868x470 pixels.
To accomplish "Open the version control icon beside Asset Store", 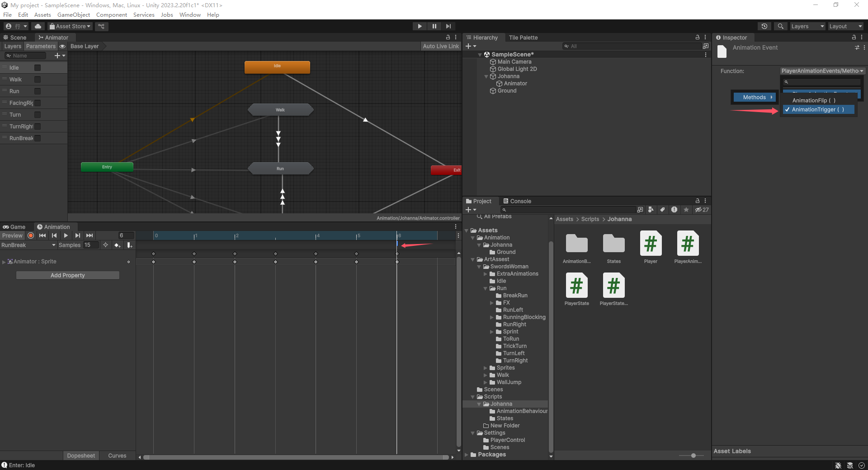I will (101, 26).
